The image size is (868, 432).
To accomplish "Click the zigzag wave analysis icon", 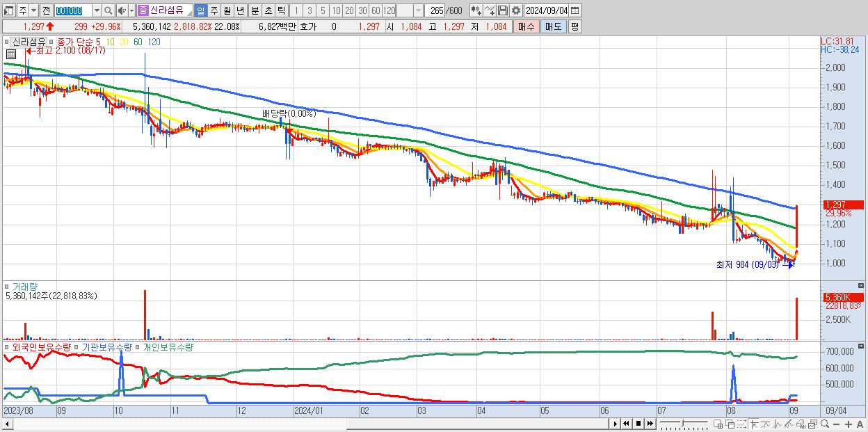I will 777,424.
